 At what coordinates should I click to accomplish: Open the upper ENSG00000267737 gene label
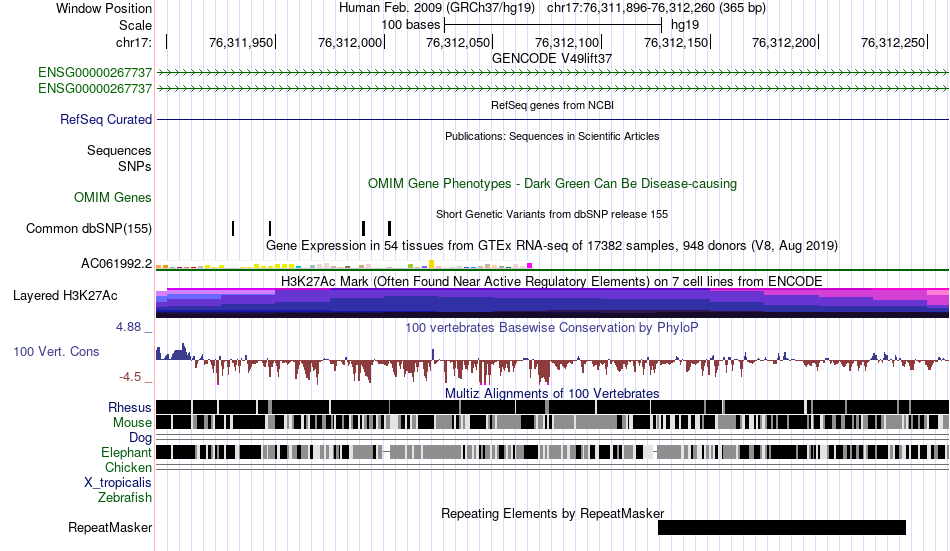(95, 73)
